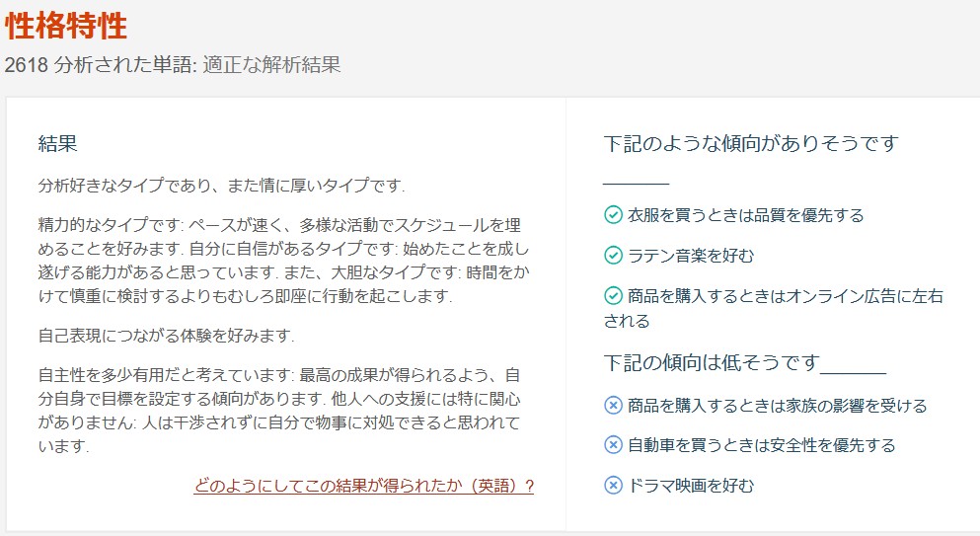Select the 衣服を買うときは品質を優先する text
Screen dimensions: 980x536
coord(746,215)
